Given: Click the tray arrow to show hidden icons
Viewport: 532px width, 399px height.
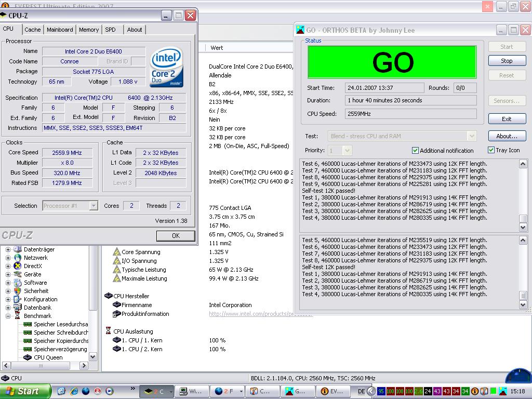Looking at the screenshot, I should 371,391.
